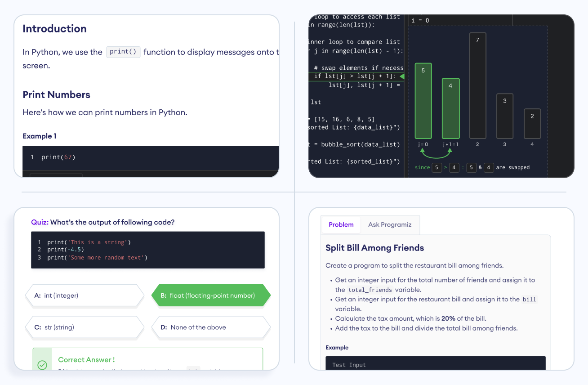Switch to the Problem tab
This screenshot has height=385, width=588.
[x=341, y=224]
